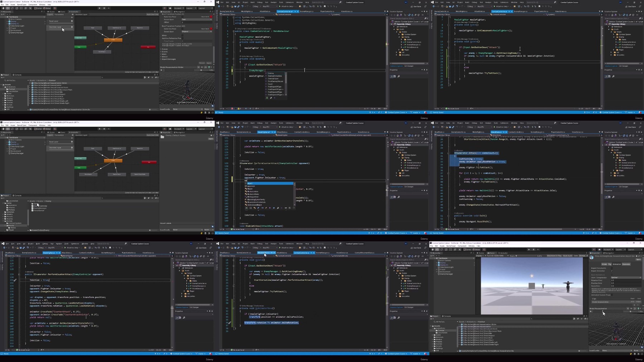Toggle Maximize On Play in Game view

click(554, 256)
